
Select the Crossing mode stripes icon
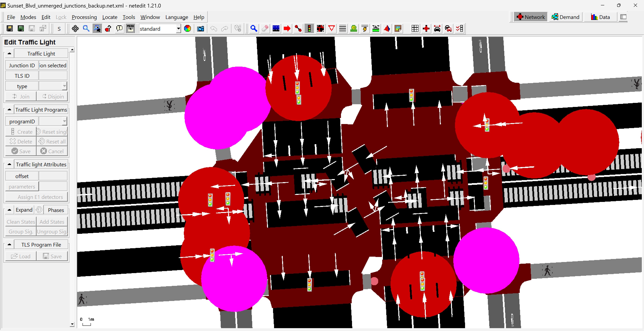[342, 29]
